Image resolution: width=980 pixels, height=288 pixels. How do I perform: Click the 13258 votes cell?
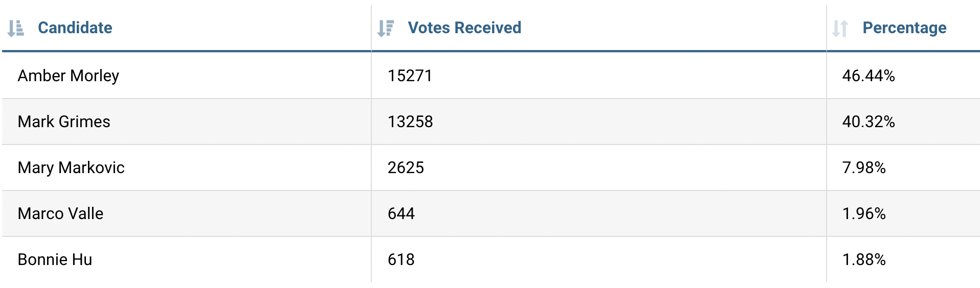tap(410, 122)
